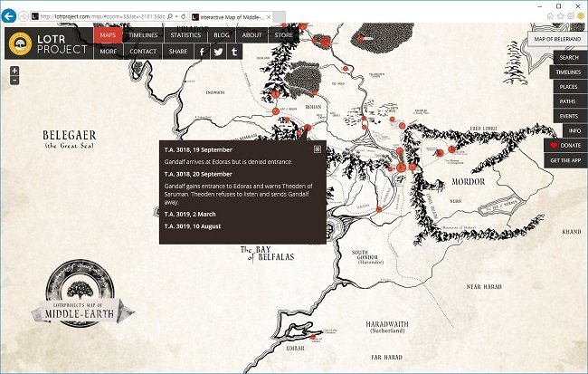
Task: Close the Edoras event popup
Action: [318, 149]
